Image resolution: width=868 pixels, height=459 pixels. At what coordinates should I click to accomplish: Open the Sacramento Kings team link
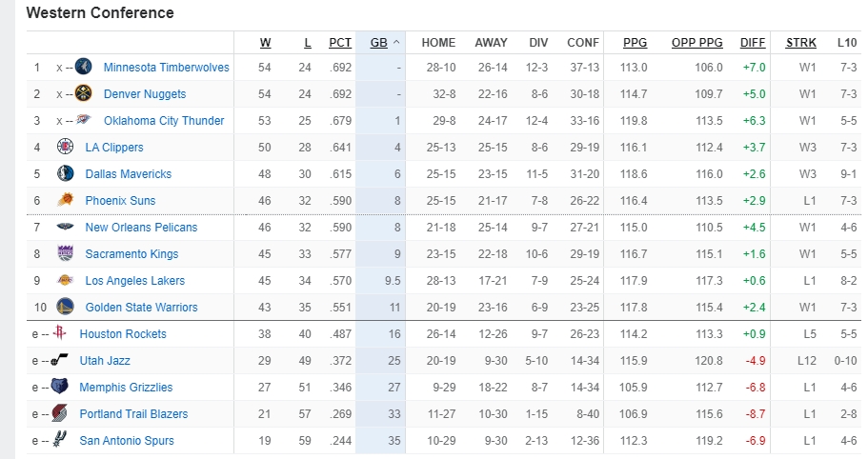click(x=131, y=254)
